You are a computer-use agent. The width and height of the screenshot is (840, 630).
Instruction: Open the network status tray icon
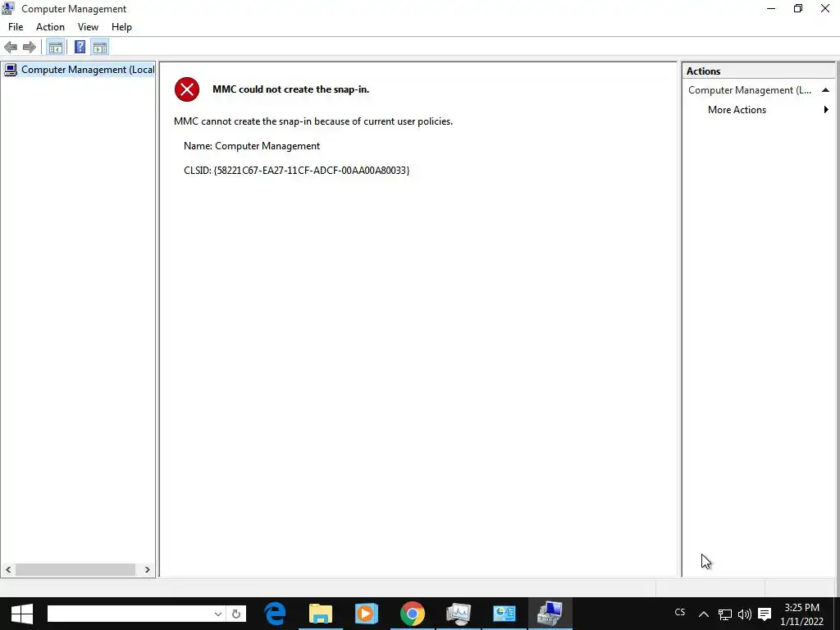click(x=725, y=614)
